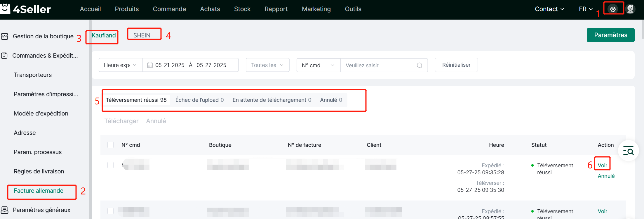Click the search magnifier in order field
644x219 pixels.
click(420, 65)
